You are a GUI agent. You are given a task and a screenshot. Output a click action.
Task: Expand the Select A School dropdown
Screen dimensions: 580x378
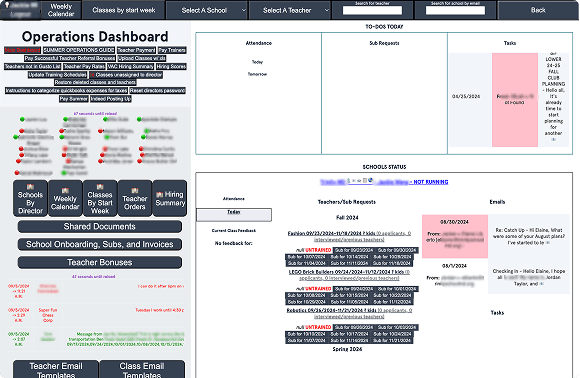point(207,10)
